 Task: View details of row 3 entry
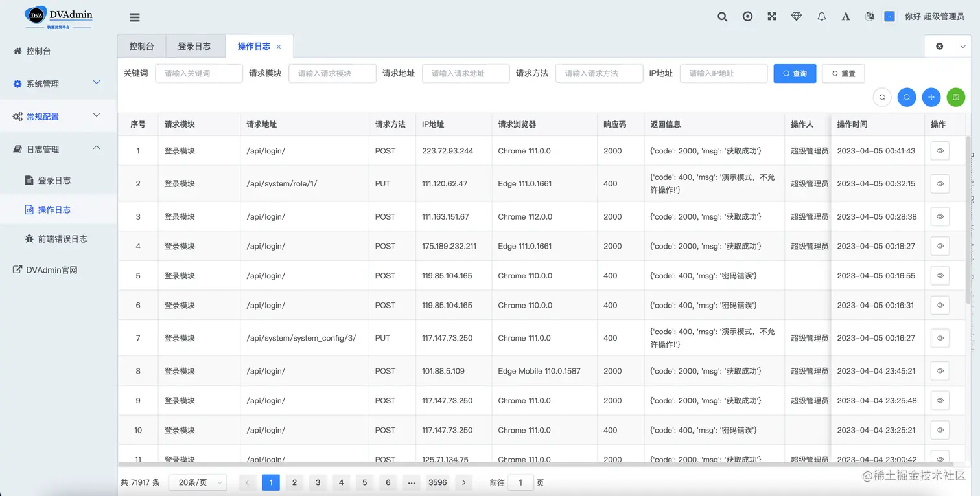pos(940,216)
